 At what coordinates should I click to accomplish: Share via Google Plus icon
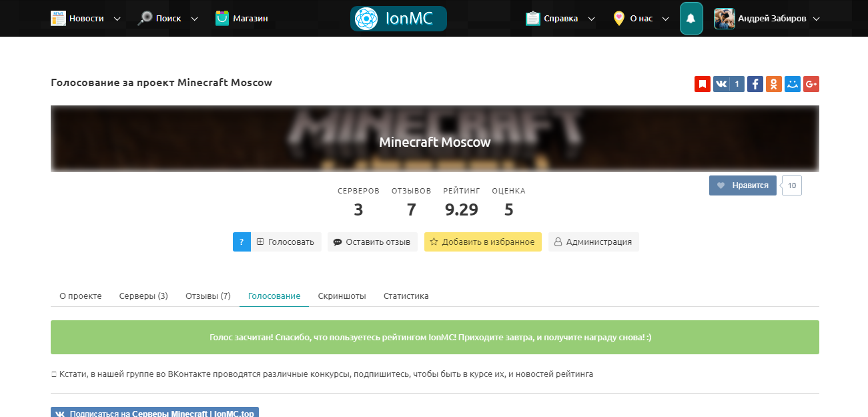(x=811, y=84)
